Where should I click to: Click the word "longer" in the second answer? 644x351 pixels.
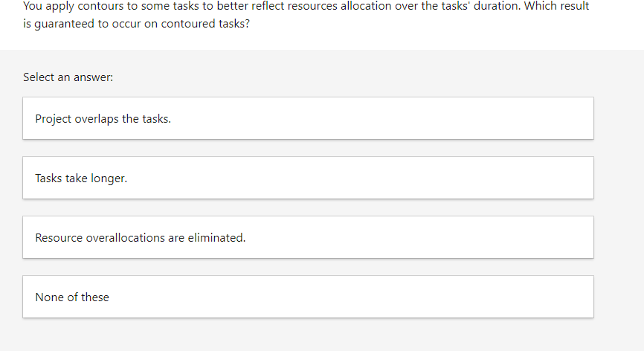(x=107, y=178)
